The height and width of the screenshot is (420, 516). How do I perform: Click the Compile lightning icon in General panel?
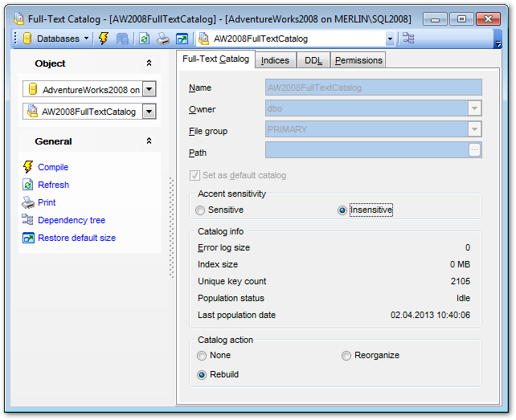pos(28,167)
